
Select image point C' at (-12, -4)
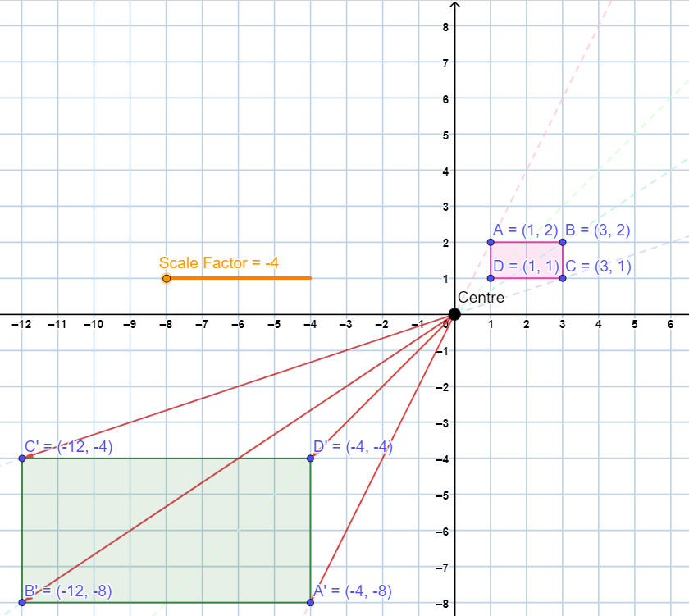tap(22, 458)
